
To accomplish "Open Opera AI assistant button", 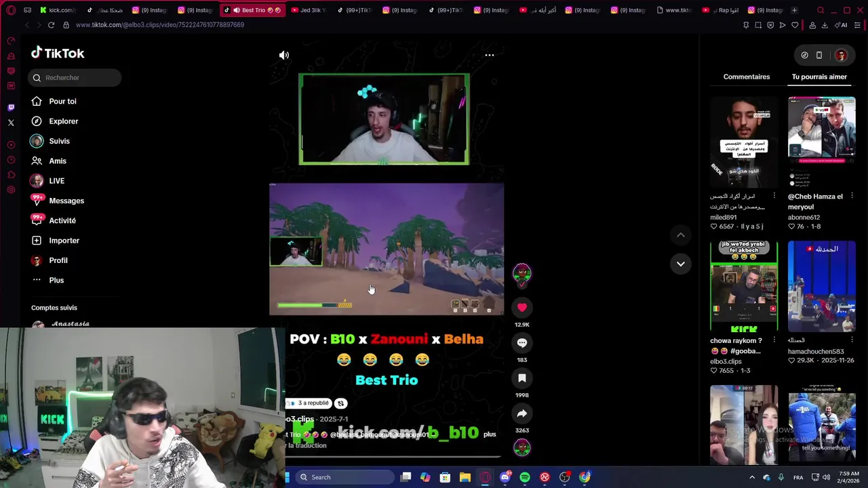I will pyautogui.click(x=841, y=25).
